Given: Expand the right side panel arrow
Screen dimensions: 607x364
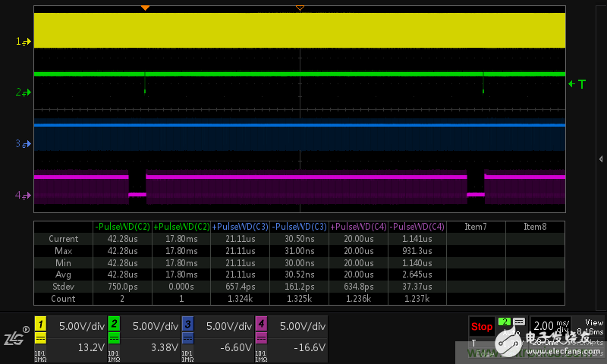Looking at the screenshot, I should click(601, 158).
